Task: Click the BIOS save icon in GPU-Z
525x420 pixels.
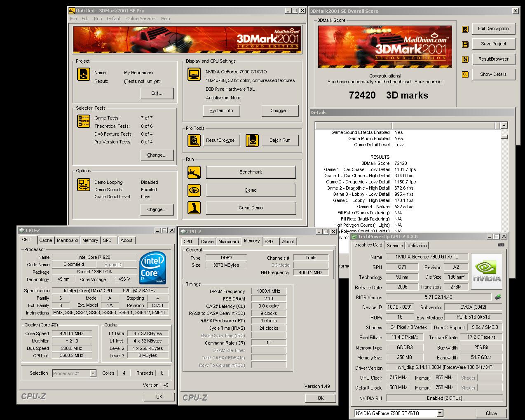Action: 498,297
